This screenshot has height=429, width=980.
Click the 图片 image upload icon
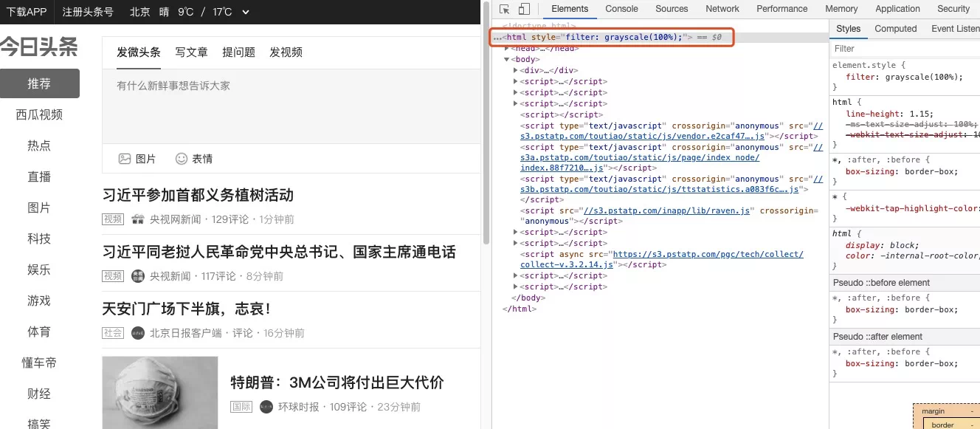125,159
